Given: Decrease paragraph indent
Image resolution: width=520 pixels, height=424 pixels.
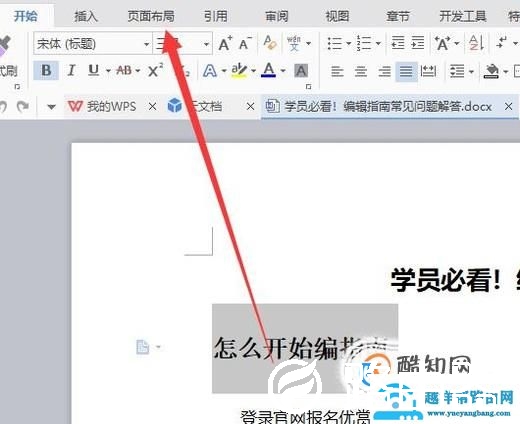Looking at the screenshot, I should pos(398,43).
